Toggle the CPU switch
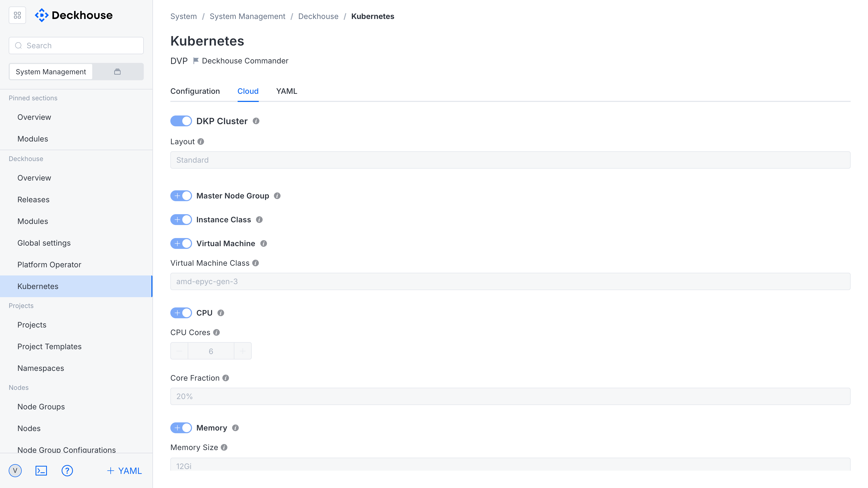868x488 pixels. (181, 313)
